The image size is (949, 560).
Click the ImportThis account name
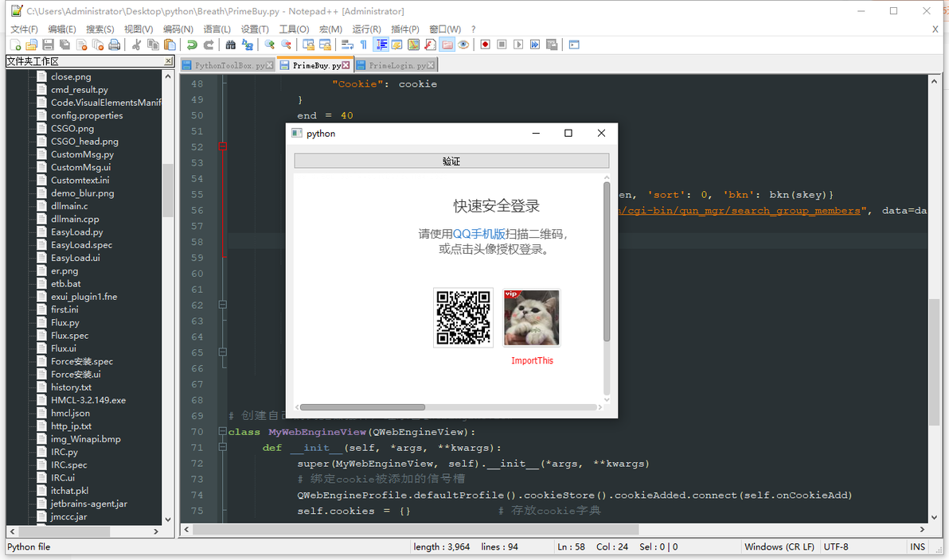pyautogui.click(x=532, y=360)
